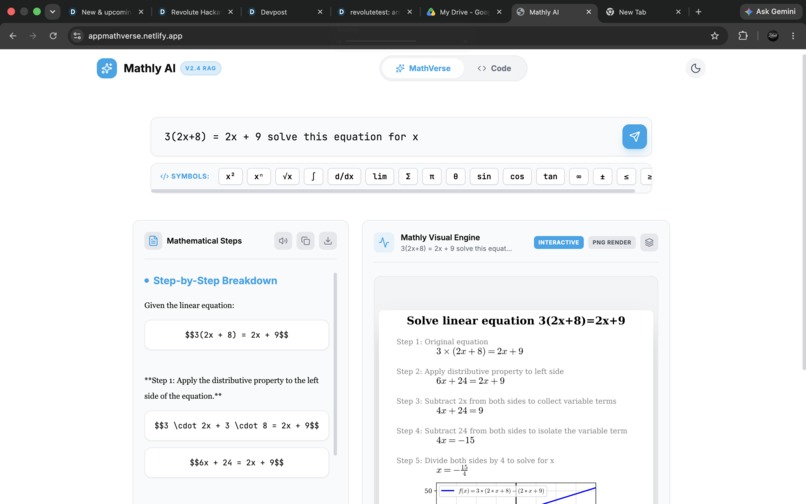Switch to INTERACTIVE render mode
The width and height of the screenshot is (806, 504).
(x=559, y=242)
